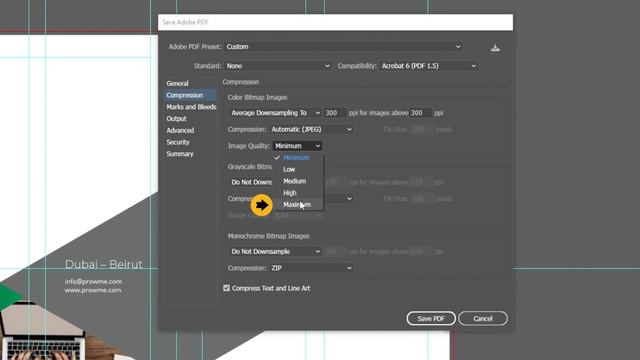
Task: Click the grayscale compression dropdown arrow
Action: pyautogui.click(x=349, y=199)
